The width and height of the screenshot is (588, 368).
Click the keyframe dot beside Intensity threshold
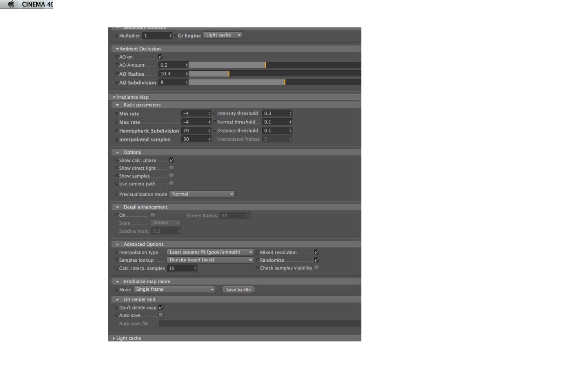point(215,113)
